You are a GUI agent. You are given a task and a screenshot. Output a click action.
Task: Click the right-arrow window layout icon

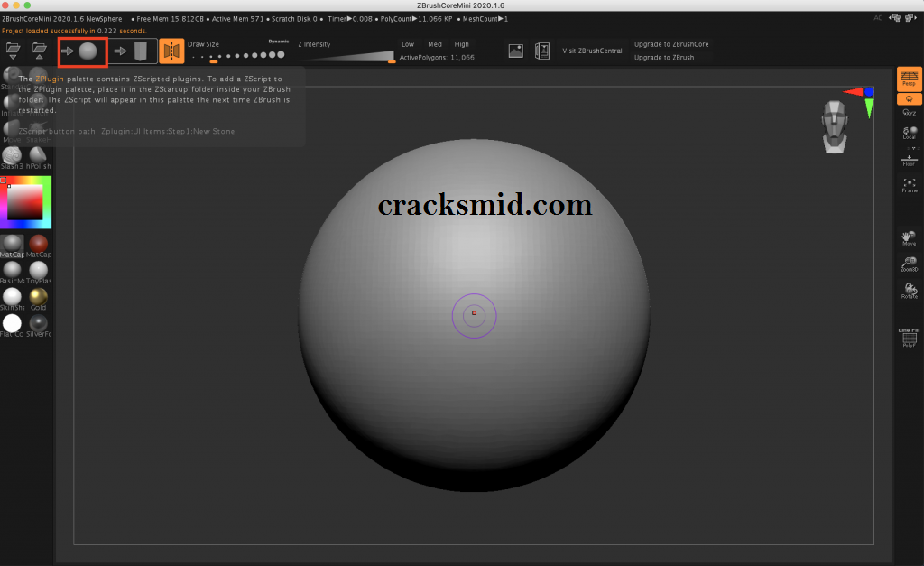910,18
